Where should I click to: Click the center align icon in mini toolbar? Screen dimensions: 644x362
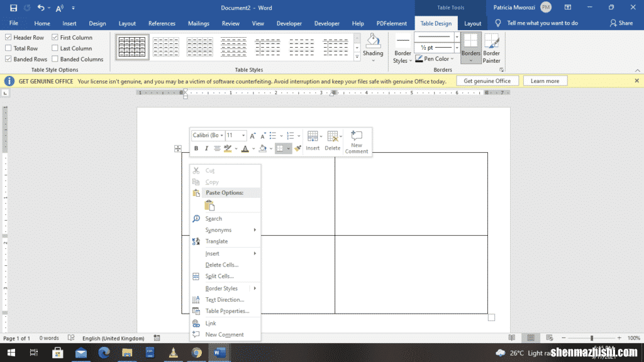point(217,148)
